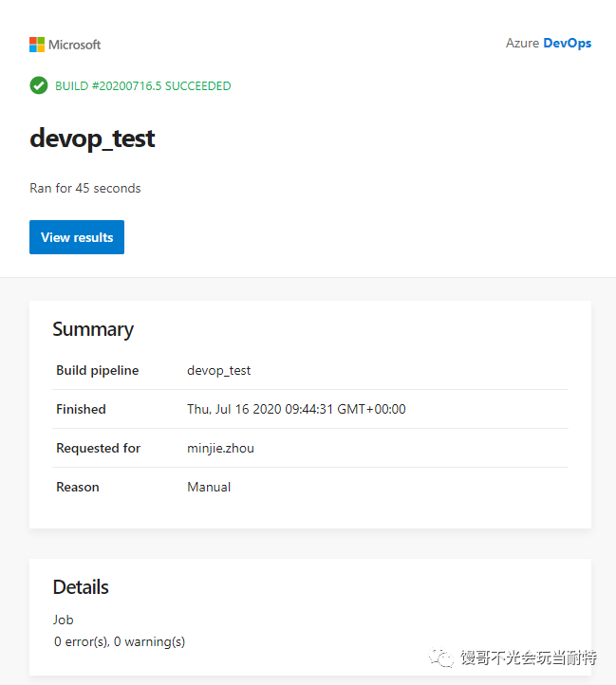Click the Chinese watermark text at bottom

click(529, 657)
